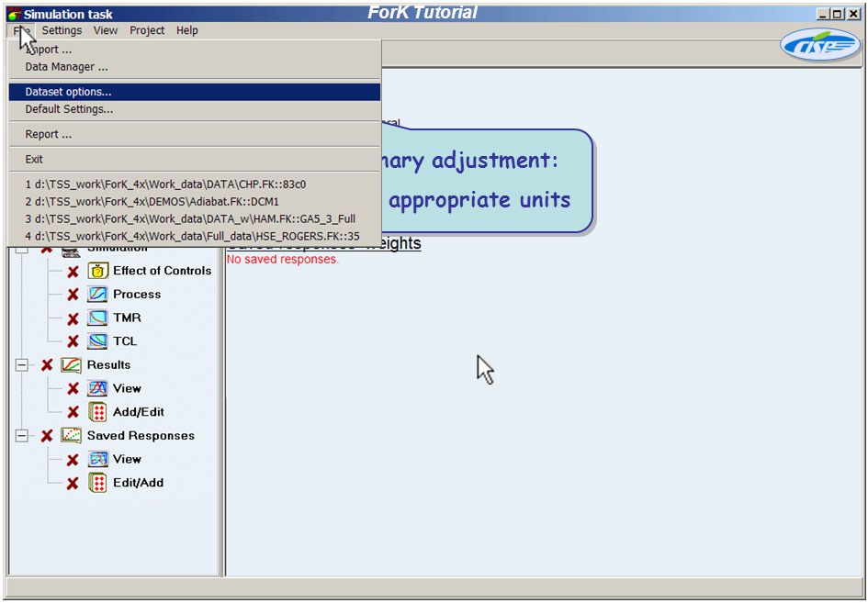Click the Saved Responses chart icon
This screenshot has width=868, height=603.
pyautogui.click(x=72, y=435)
